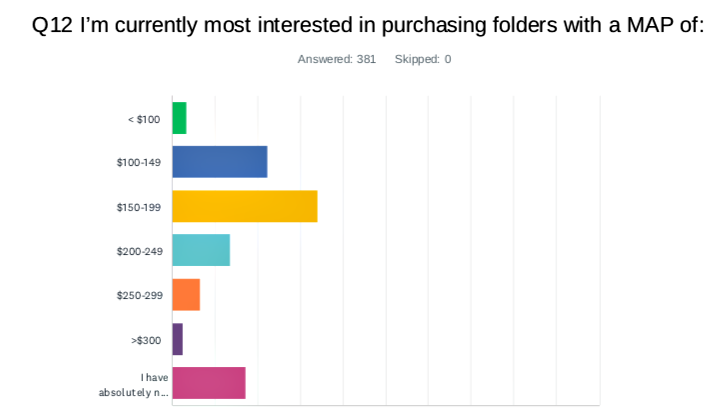Select the teal $200-249 bar
The image size is (723, 415).
(x=201, y=250)
